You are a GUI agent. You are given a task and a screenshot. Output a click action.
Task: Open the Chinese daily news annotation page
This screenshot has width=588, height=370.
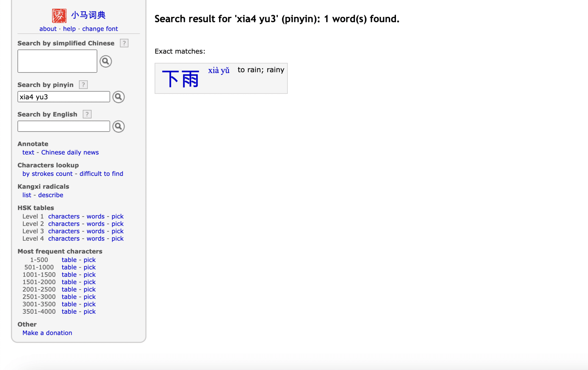[70, 152]
